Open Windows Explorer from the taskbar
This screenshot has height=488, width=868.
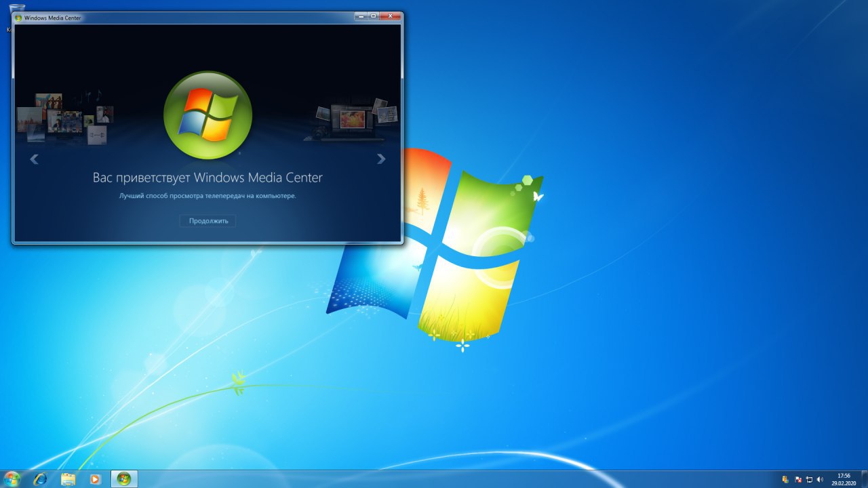(x=68, y=479)
